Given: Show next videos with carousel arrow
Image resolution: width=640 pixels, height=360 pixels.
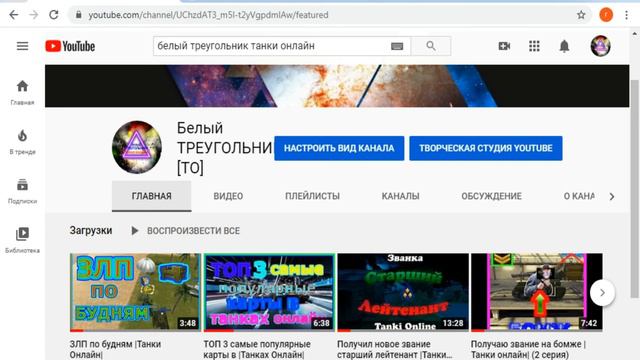Looking at the screenshot, I should point(602,293).
